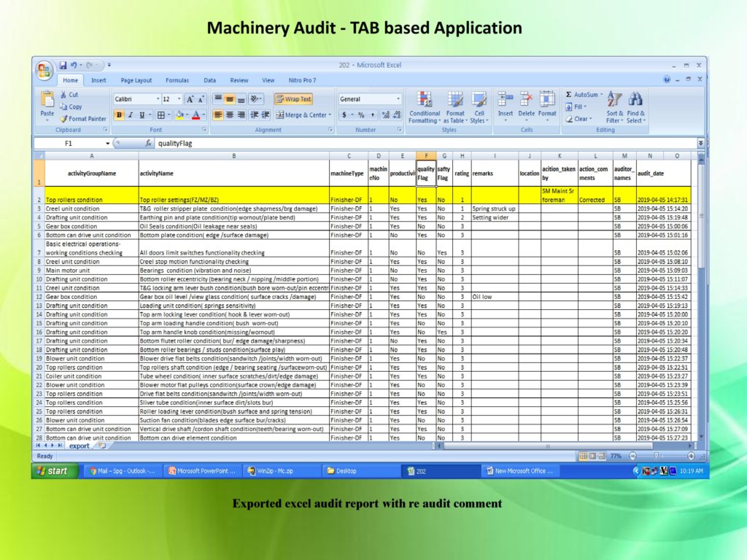Toggle Underline formatting
Viewport: 747px width, 560px height.
click(x=142, y=114)
